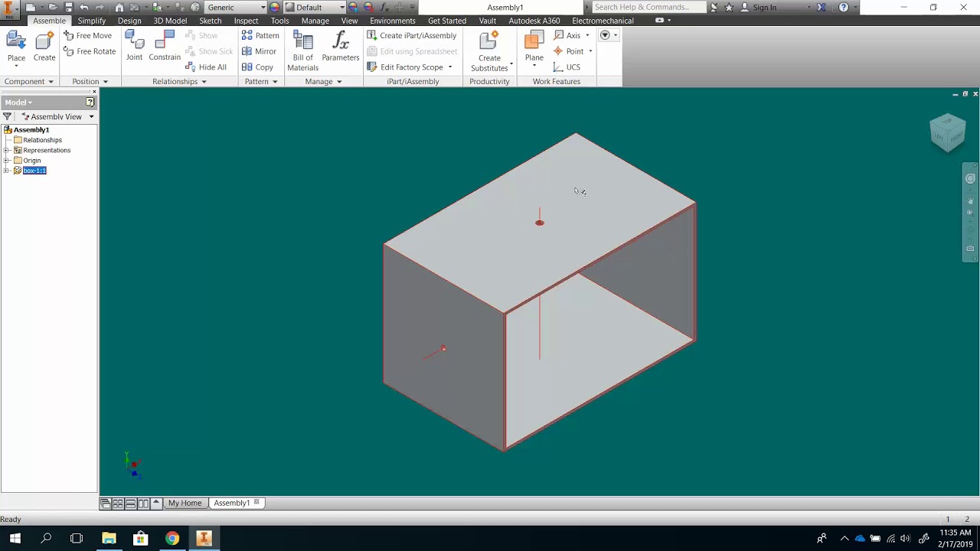Open the Generic material dropdown
The height and width of the screenshot is (551, 980).
[x=236, y=7]
